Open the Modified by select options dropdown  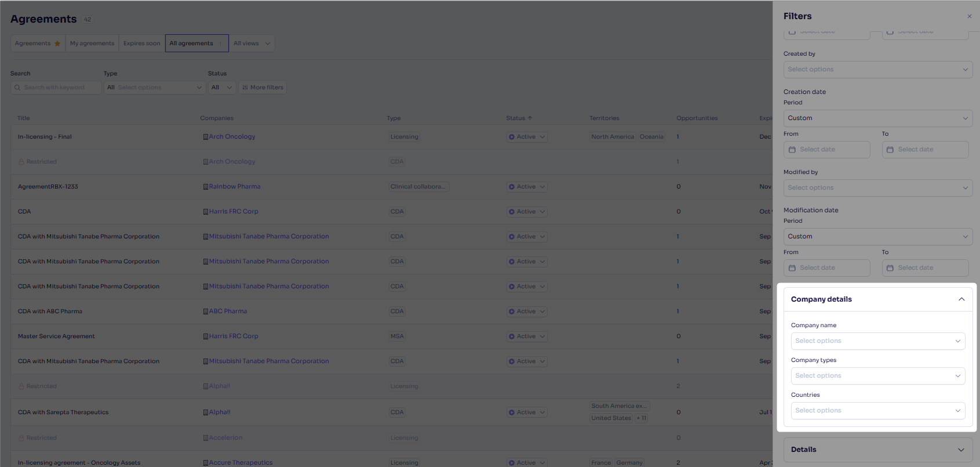(878, 188)
